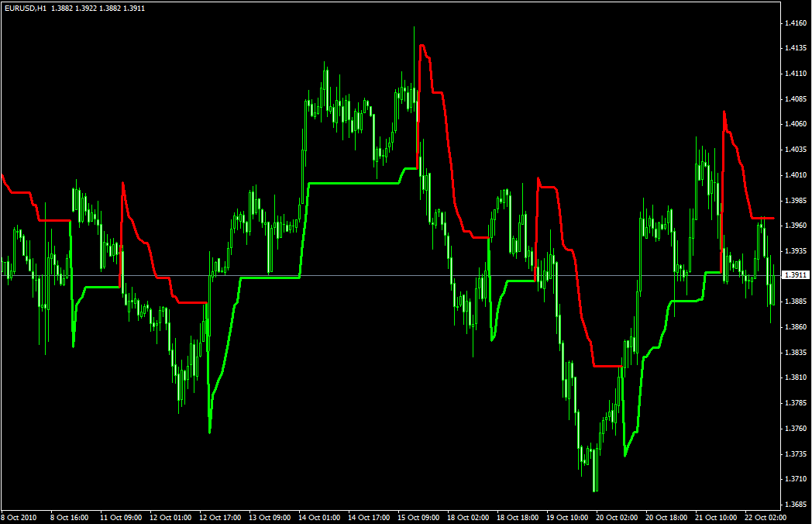This screenshot has height=524, width=812.
Task: Click the 18 Oct 18:00 time label
Action: pos(518,517)
